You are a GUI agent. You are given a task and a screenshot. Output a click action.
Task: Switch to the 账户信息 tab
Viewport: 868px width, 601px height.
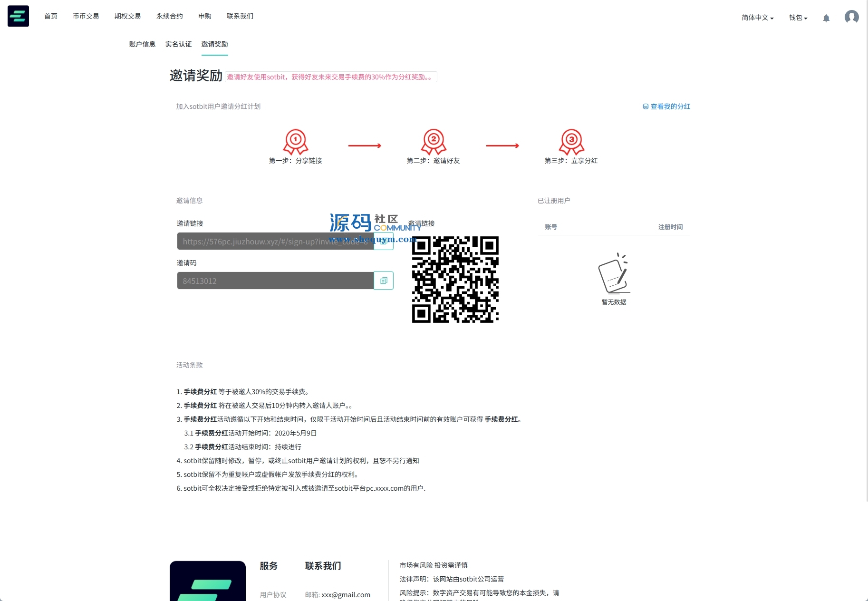coord(142,44)
